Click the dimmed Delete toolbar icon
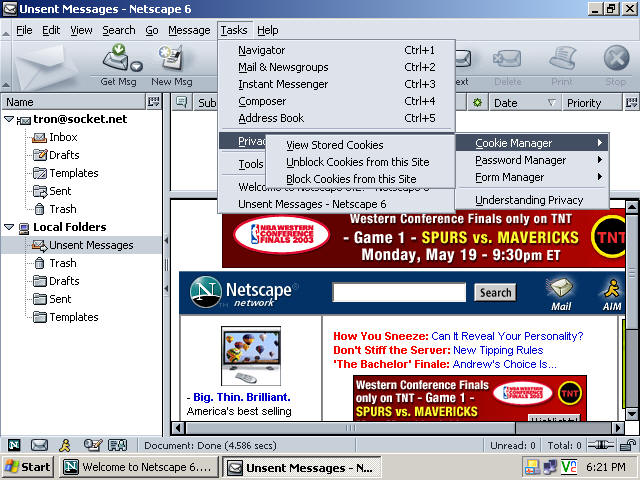This screenshot has width=640, height=480. pyautogui.click(x=507, y=60)
